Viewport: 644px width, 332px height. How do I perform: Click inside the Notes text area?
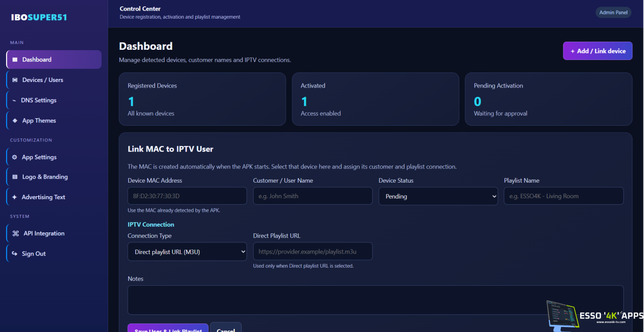[375, 300]
